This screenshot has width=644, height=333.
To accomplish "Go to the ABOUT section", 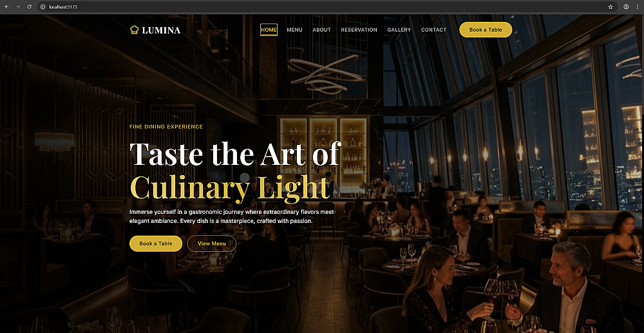I will [321, 30].
